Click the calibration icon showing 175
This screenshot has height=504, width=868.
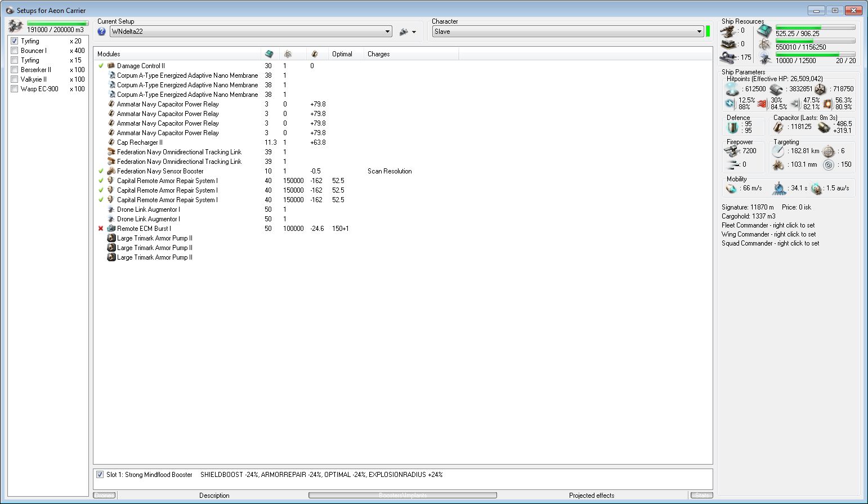coord(729,57)
